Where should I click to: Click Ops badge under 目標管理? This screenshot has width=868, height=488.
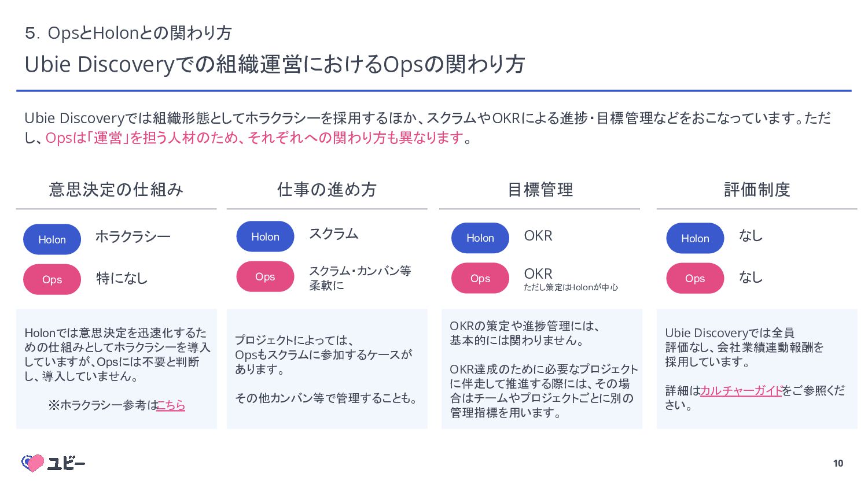click(480, 278)
